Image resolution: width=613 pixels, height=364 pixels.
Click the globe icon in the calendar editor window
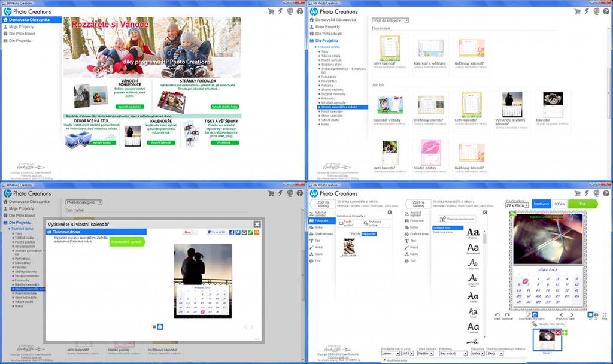[x=597, y=193]
